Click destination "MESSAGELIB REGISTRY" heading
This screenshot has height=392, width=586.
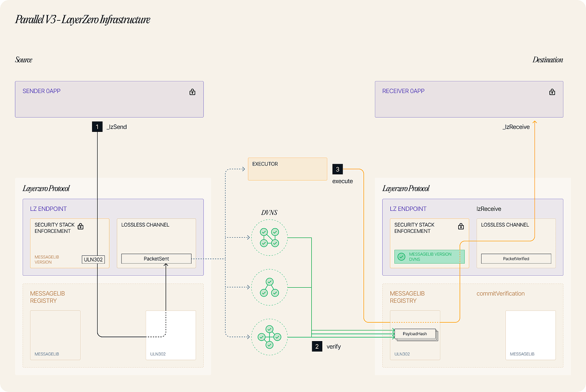pos(407,297)
